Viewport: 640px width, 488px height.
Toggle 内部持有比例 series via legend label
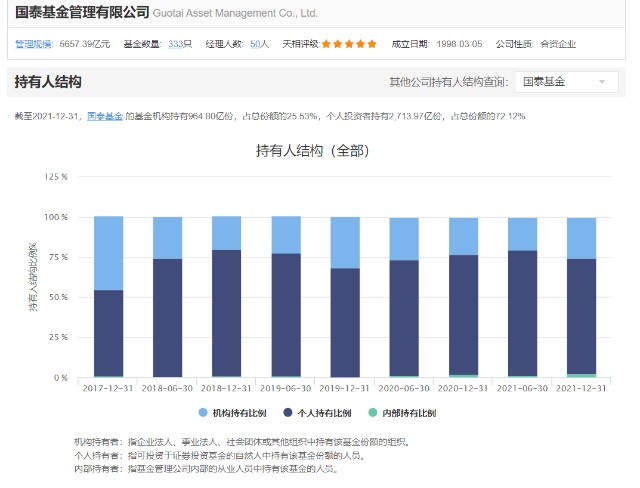(406, 412)
